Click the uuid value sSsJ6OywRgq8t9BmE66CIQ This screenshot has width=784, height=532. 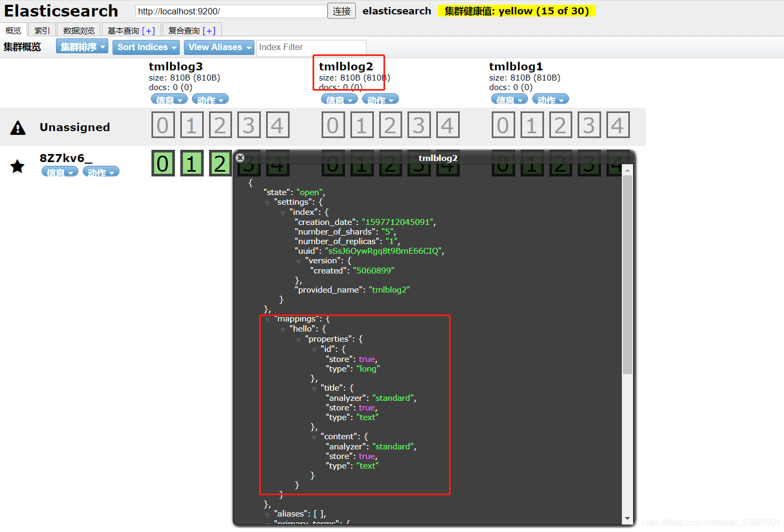pyautogui.click(x=384, y=251)
